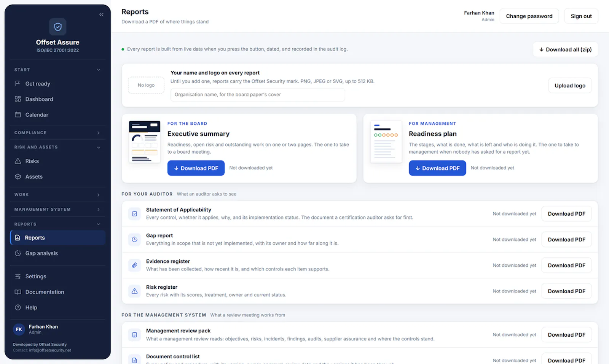Open the Dashboard menu item
609x364 pixels.
(57, 99)
